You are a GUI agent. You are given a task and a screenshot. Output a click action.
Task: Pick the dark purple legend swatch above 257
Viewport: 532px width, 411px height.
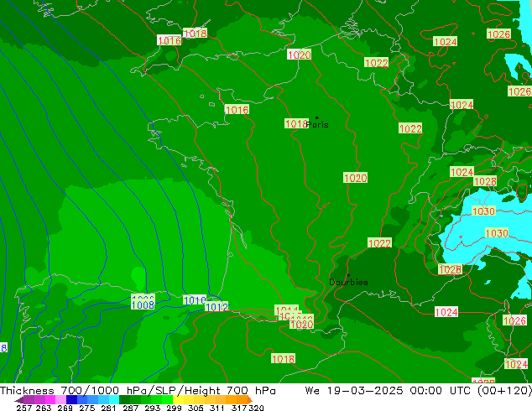pyautogui.click(x=29, y=399)
